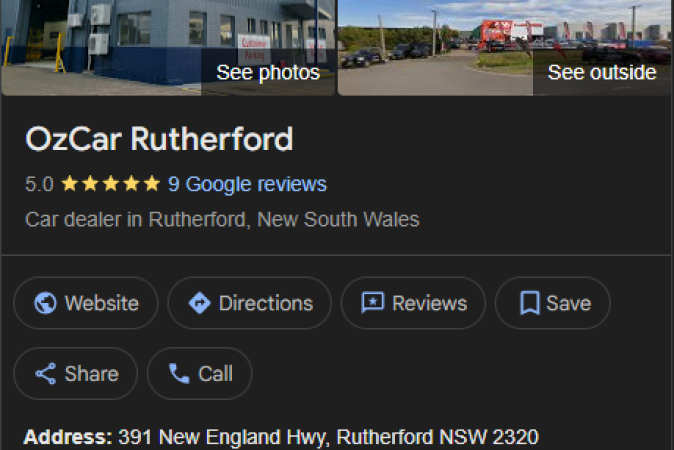The width and height of the screenshot is (674, 450).
Task: Click the five gold rating stars
Action: pos(110,184)
